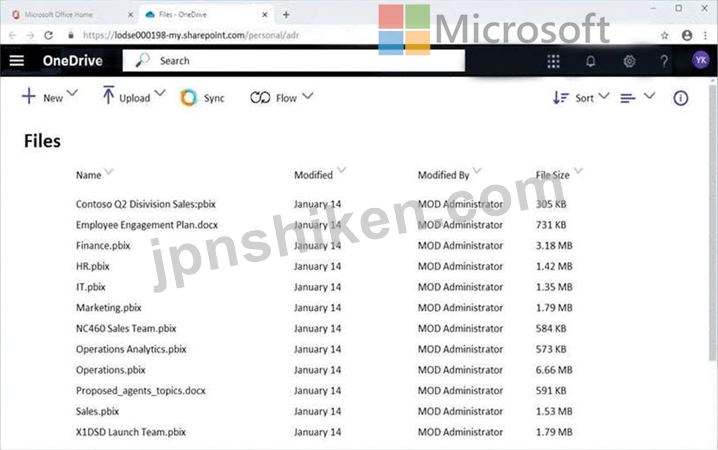
Task: Click the list view options icon
Action: 628,98
